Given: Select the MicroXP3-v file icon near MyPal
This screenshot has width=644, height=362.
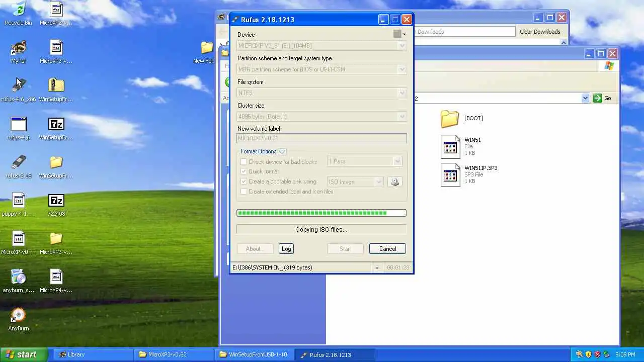Looking at the screenshot, I should tap(56, 52).
